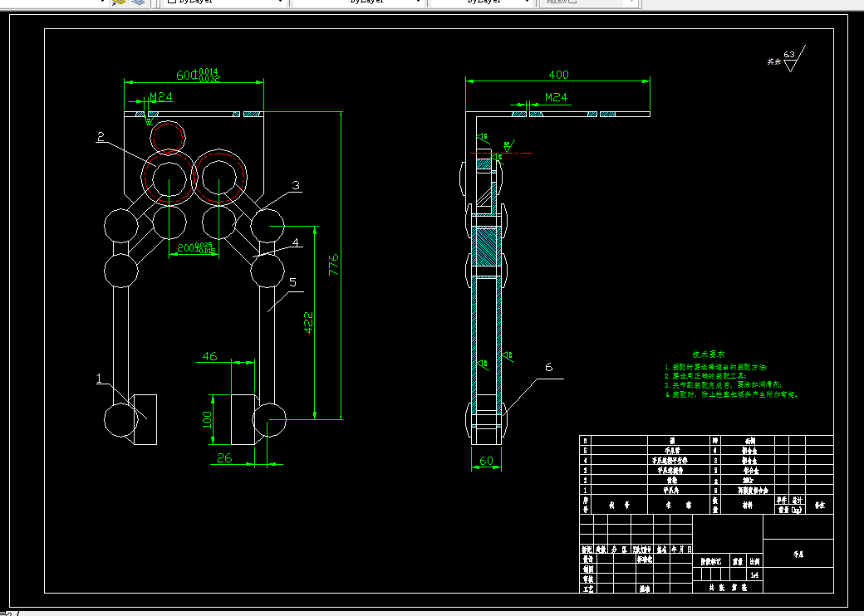Screen dimensions: 864x616
Task: Select the 776 vertical dimension text
Action: (334, 265)
